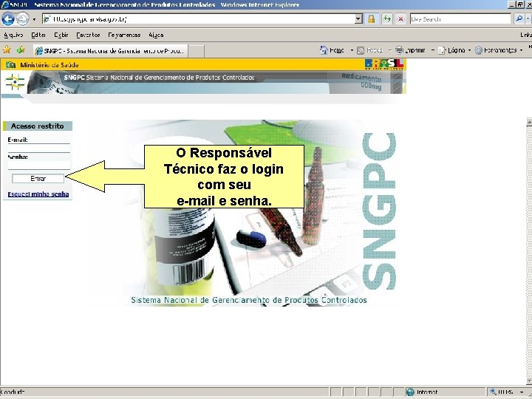Click the Brasil government logo

click(x=384, y=64)
